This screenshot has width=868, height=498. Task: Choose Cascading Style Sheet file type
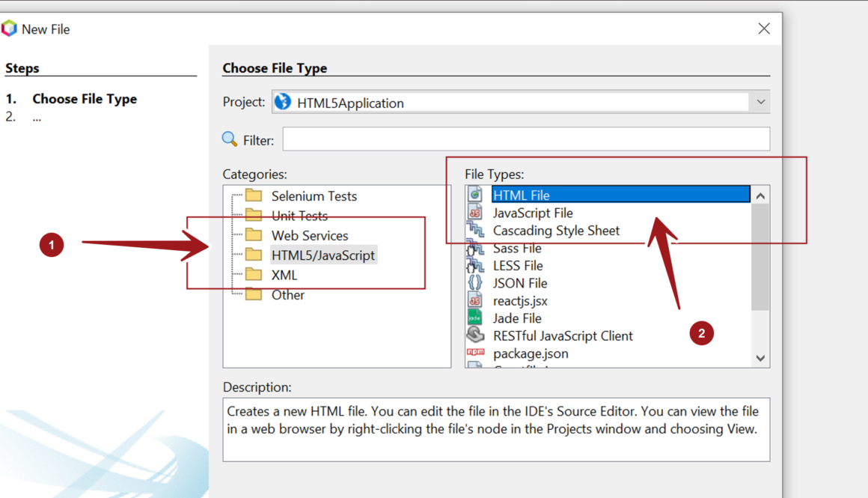(556, 231)
